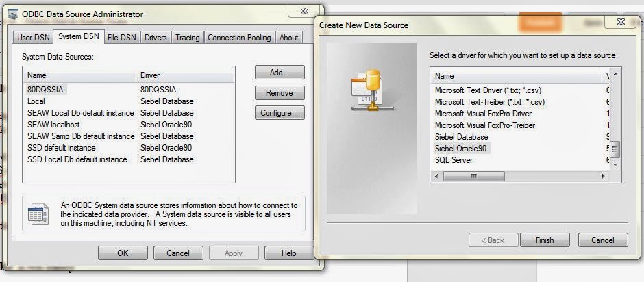Screen dimensions: 644x282
Task: Click the Add... button
Action: point(280,73)
